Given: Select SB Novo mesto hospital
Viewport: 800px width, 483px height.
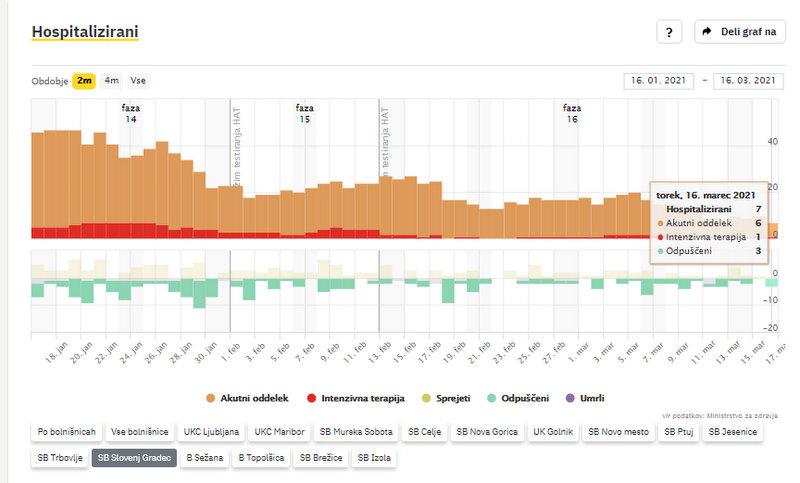Looking at the screenshot, I should click(619, 432).
